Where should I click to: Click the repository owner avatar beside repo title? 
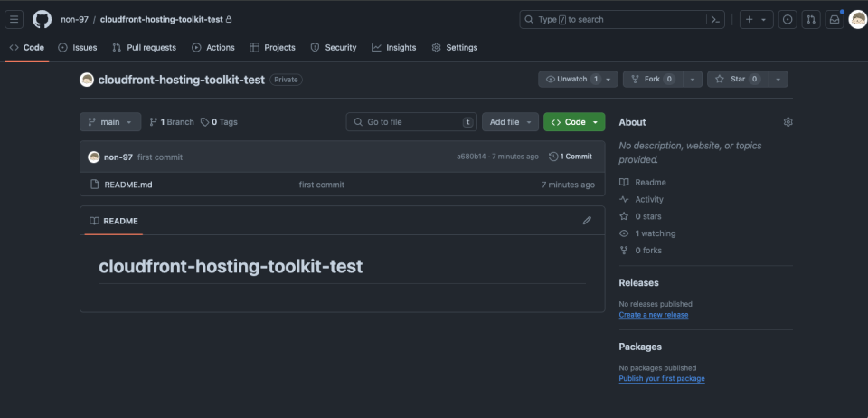point(87,80)
